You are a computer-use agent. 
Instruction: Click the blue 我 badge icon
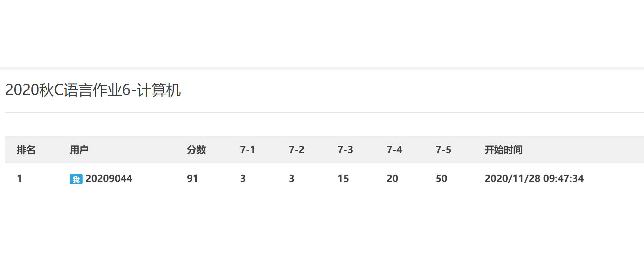tap(76, 179)
